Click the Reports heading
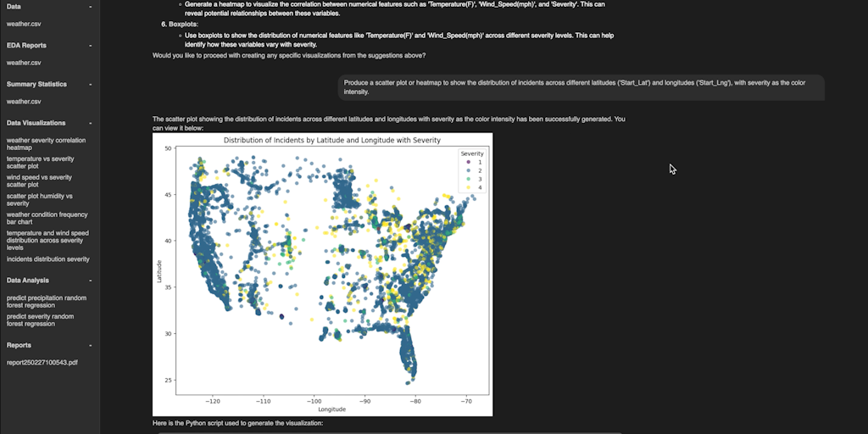This screenshot has height=434, width=868. [x=19, y=346]
